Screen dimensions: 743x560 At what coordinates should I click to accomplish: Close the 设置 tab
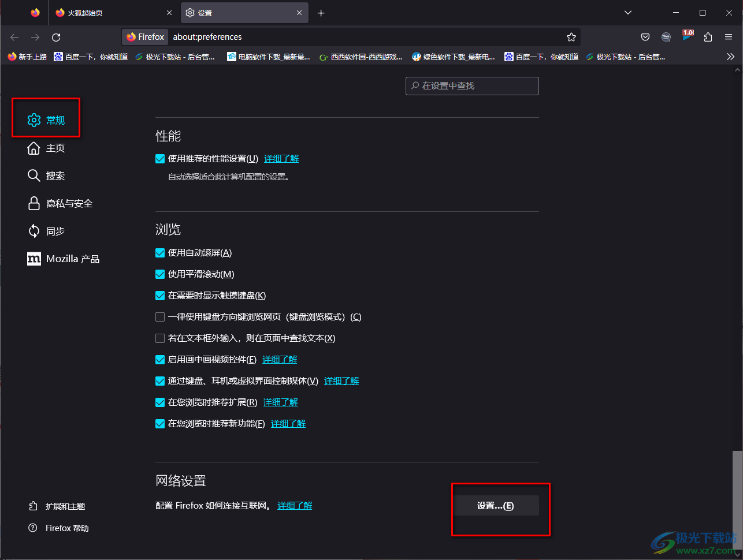(x=300, y=13)
